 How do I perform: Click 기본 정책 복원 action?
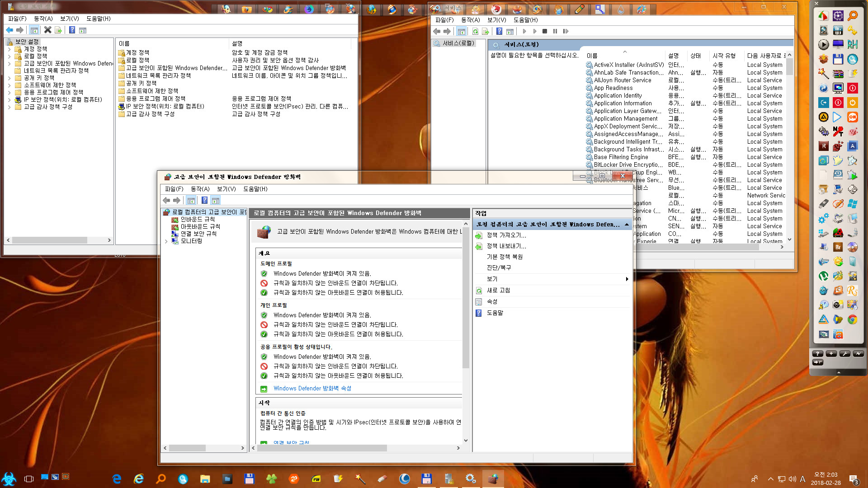(x=505, y=257)
